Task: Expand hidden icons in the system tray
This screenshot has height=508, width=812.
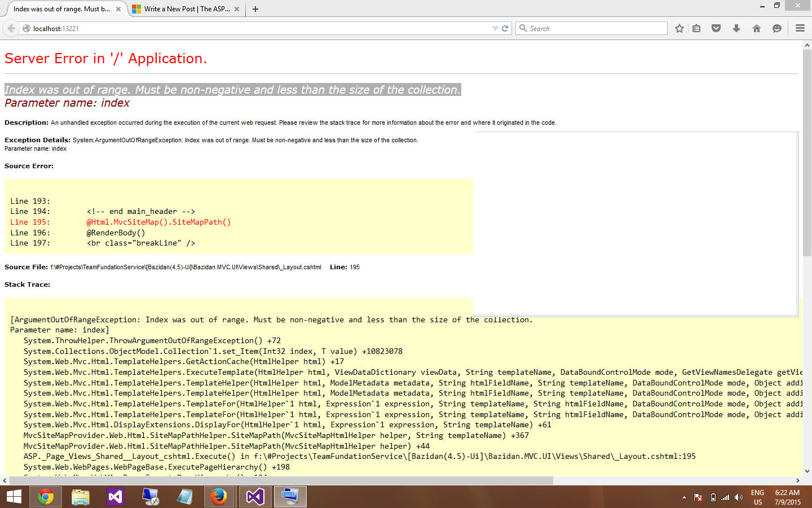Action: click(x=684, y=497)
